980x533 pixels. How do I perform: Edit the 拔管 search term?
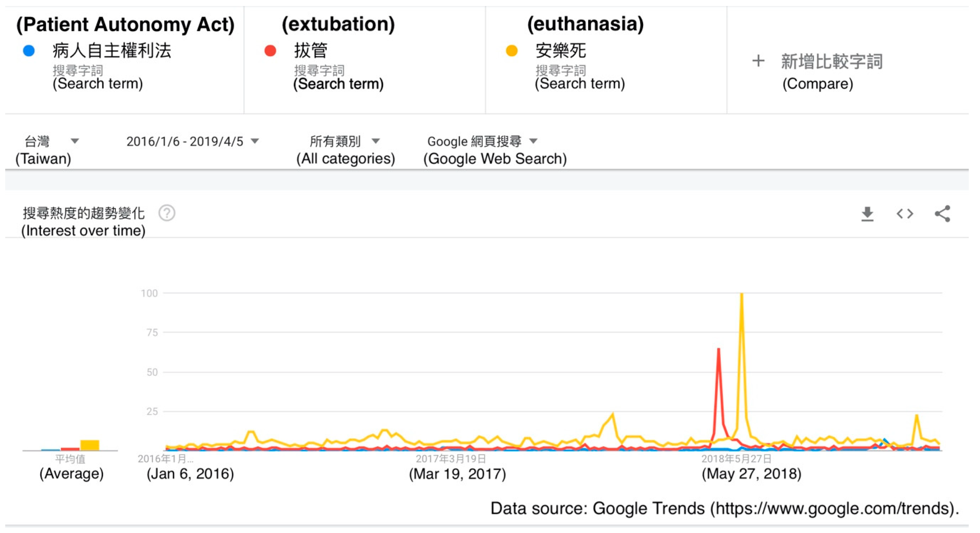coord(311,51)
